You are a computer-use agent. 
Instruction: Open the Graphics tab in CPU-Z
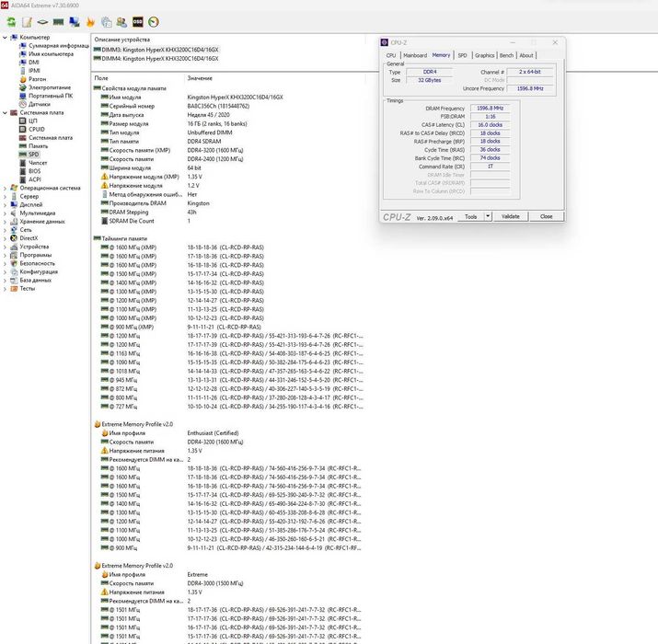(x=484, y=55)
